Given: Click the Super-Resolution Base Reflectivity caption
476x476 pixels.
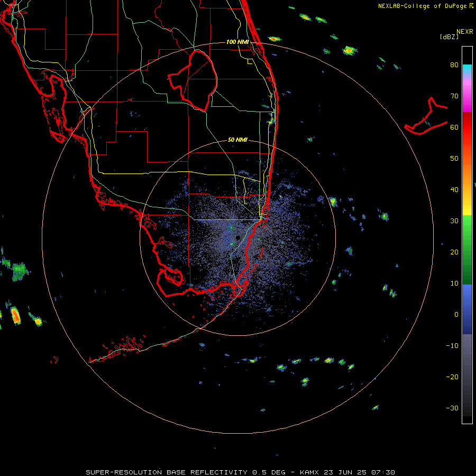Looking at the screenshot, I should coord(241,472).
